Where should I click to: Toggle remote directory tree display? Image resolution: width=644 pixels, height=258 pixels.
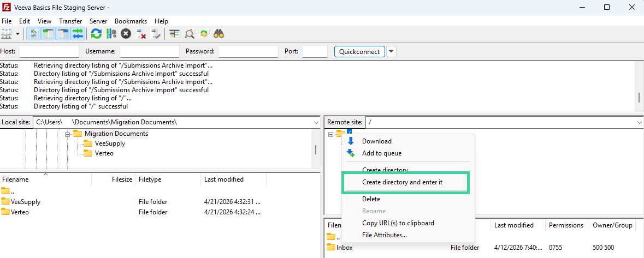[63, 34]
